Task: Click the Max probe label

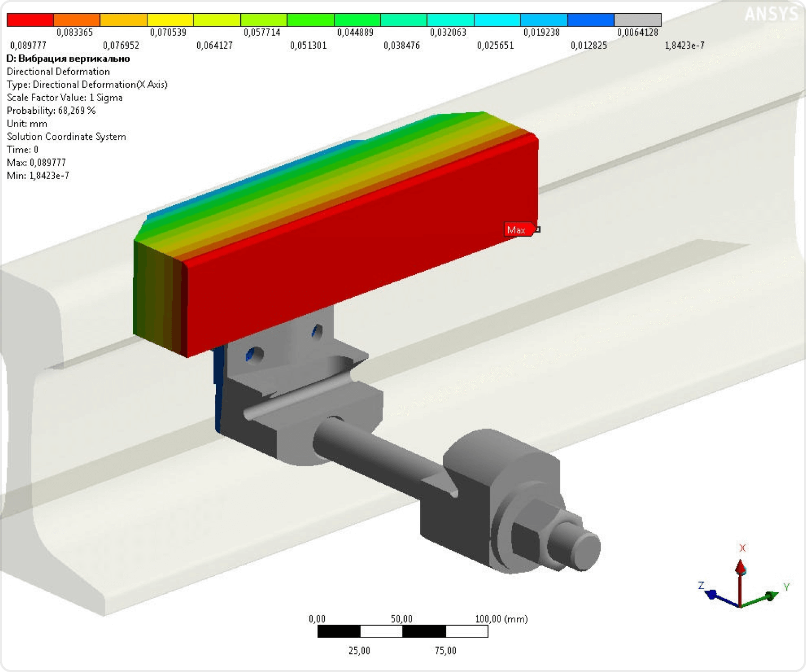Action: (x=519, y=230)
